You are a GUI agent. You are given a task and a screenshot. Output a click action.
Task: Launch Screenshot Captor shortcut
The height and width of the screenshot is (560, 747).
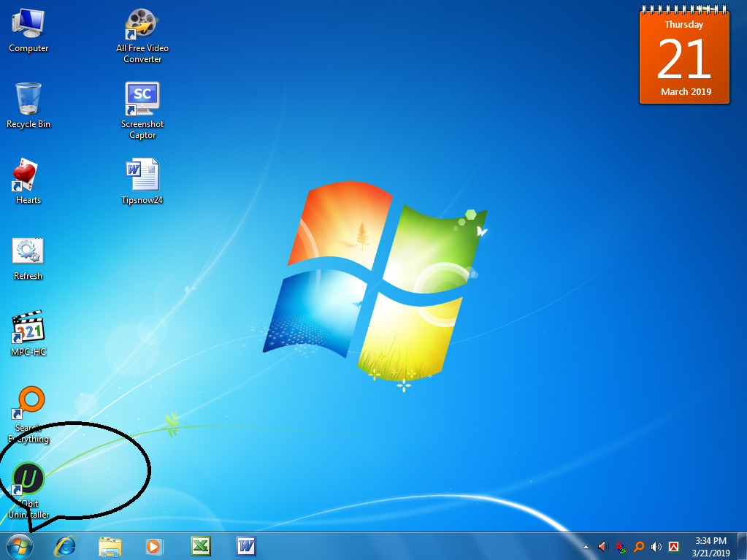[142, 110]
